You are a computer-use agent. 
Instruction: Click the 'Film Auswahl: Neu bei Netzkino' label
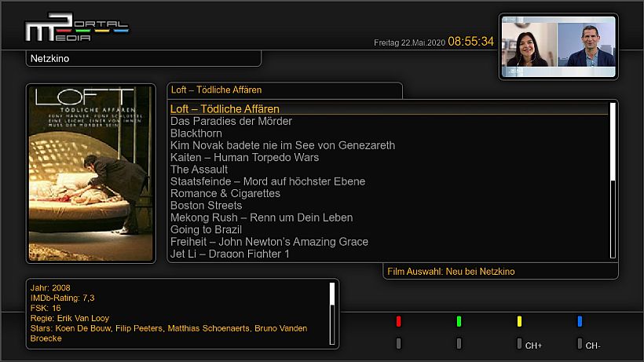[x=451, y=272]
